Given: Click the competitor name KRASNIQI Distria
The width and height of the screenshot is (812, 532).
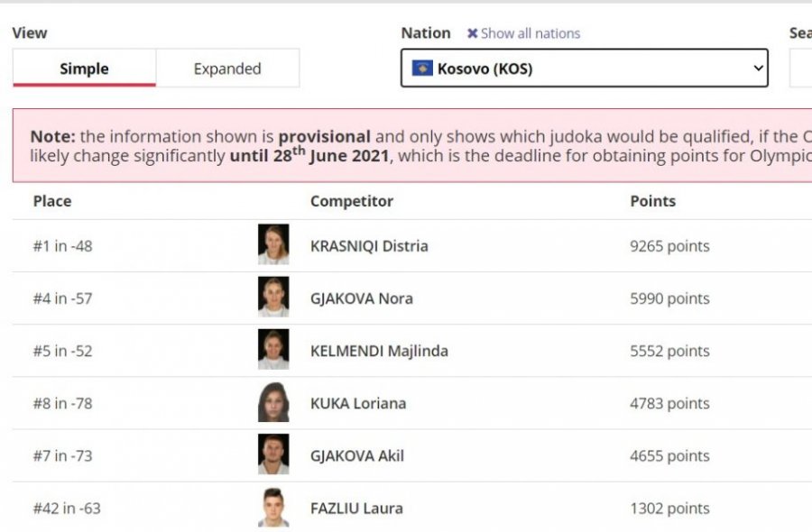Looking at the screenshot, I should [x=369, y=246].
